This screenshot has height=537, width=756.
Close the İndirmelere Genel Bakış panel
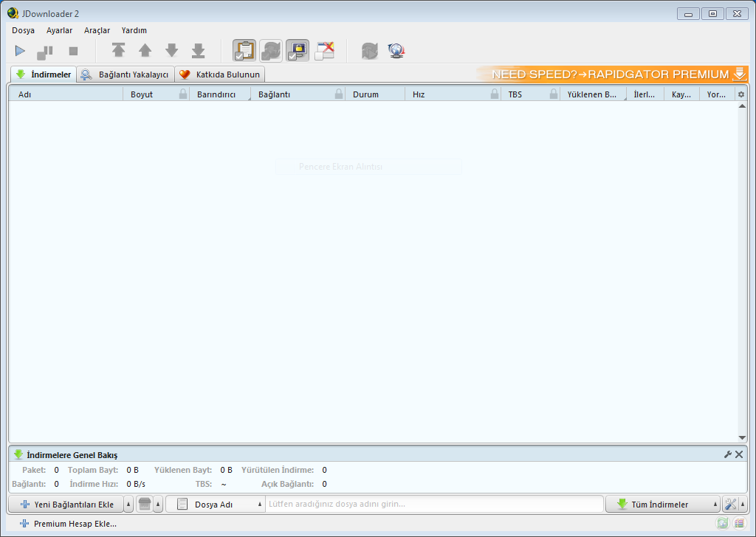738,454
